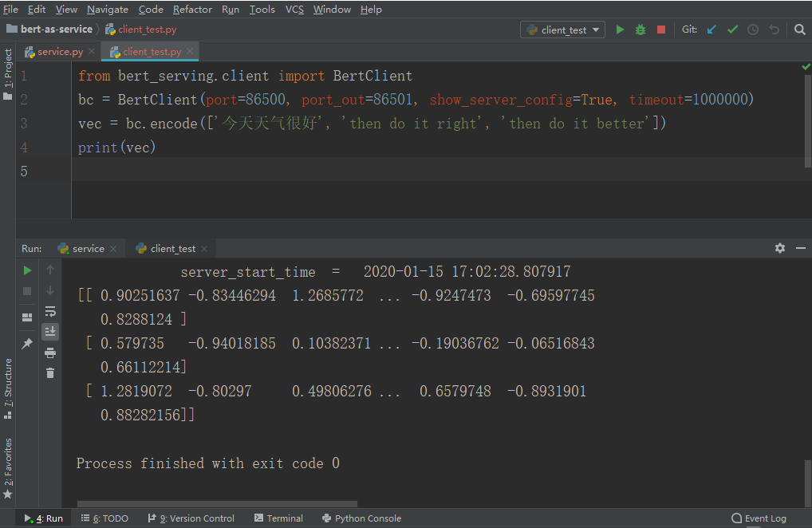Print the console output
This screenshot has height=528, width=812.
click(49, 353)
